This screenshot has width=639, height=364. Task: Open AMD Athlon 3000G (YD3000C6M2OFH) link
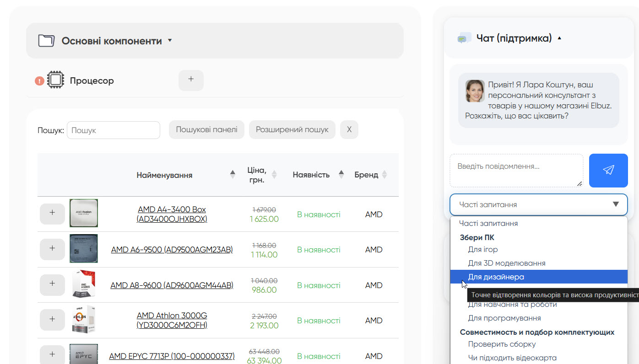(x=172, y=321)
